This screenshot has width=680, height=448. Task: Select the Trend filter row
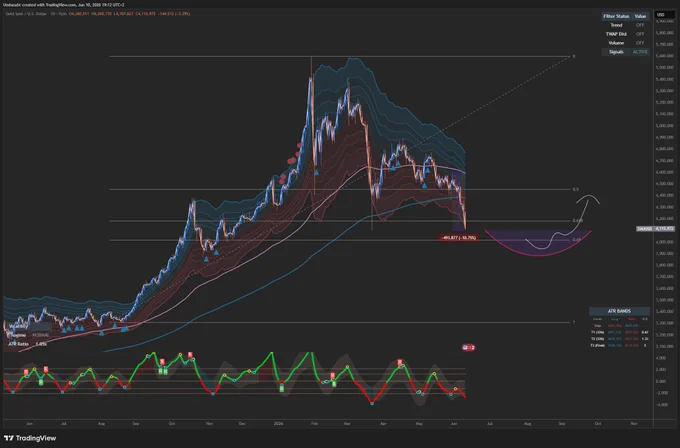(x=625, y=25)
